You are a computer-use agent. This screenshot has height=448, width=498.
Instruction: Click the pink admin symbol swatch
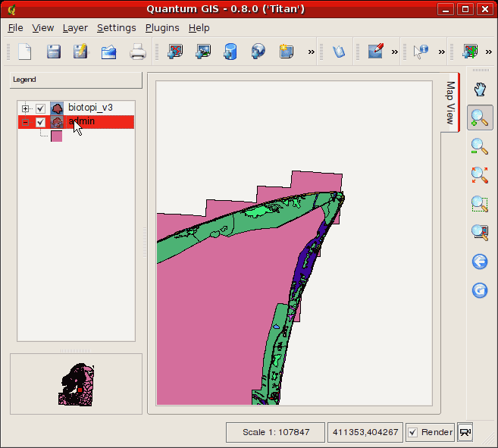click(57, 136)
